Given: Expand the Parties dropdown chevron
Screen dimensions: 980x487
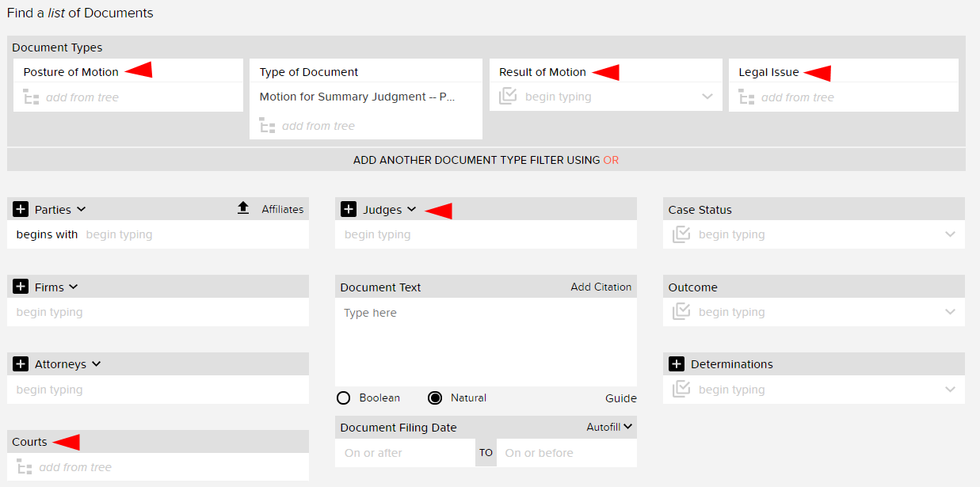Looking at the screenshot, I should [81, 210].
